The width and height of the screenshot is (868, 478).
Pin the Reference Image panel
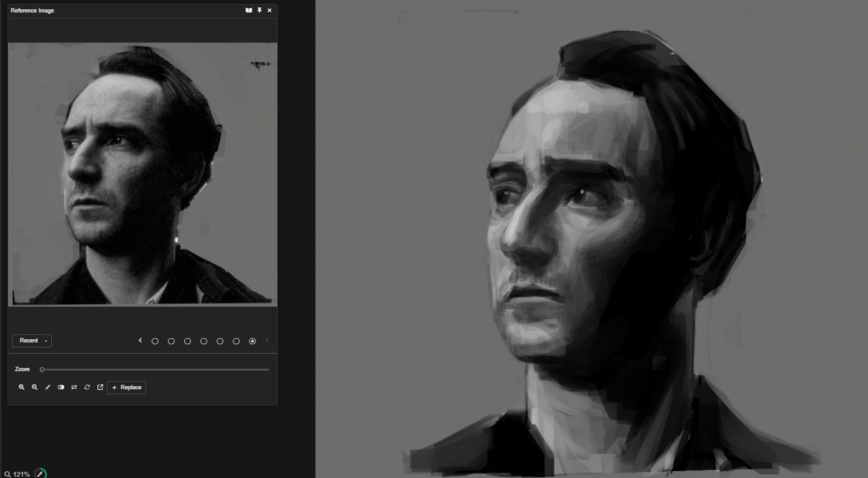point(259,11)
